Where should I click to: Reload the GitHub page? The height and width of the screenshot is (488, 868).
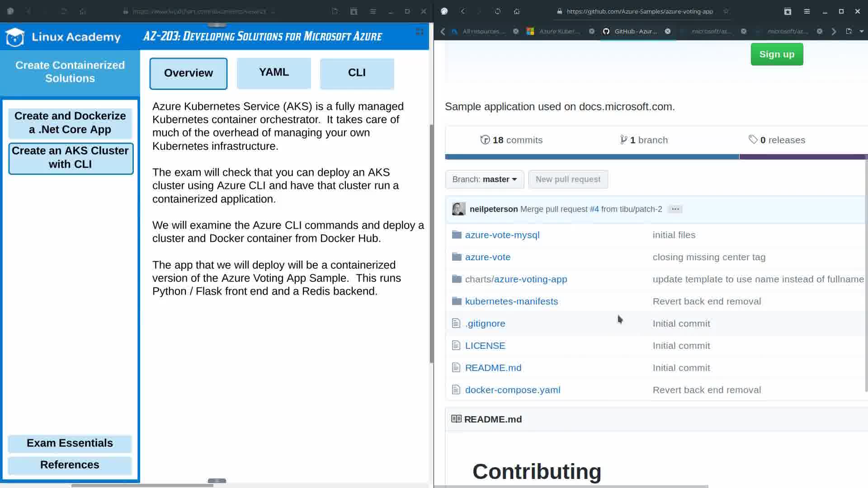(497, 11)
